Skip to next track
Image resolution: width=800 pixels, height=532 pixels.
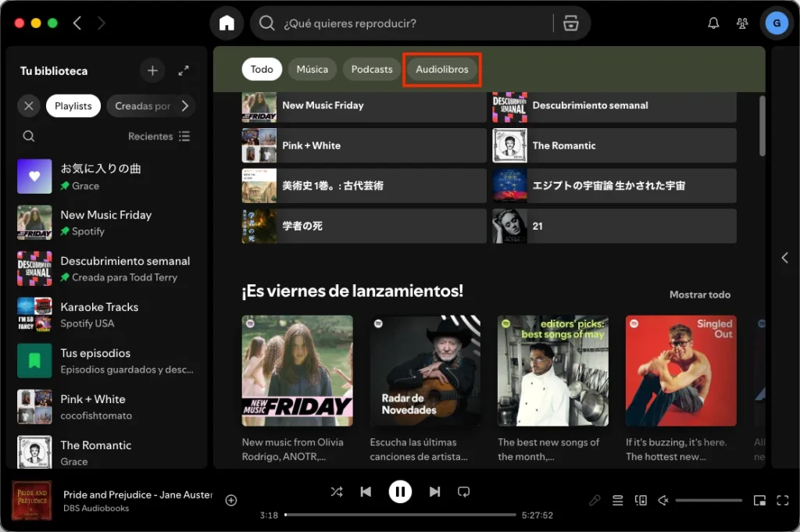(434, 491)
